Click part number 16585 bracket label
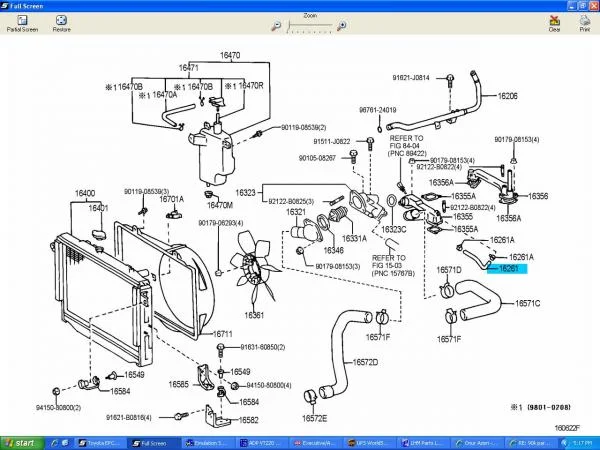The height and width of the screenshot is (450, 600). click(179, 384)
